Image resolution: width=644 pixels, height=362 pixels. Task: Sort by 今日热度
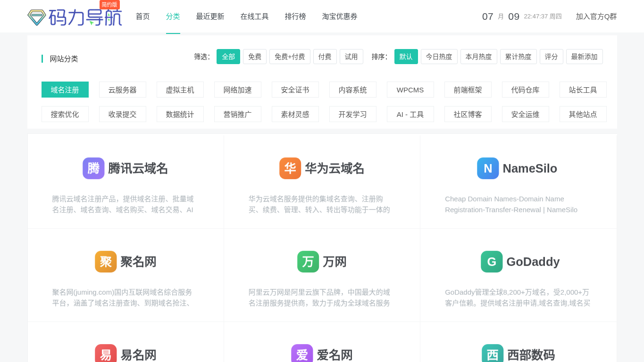click(439, 57)
